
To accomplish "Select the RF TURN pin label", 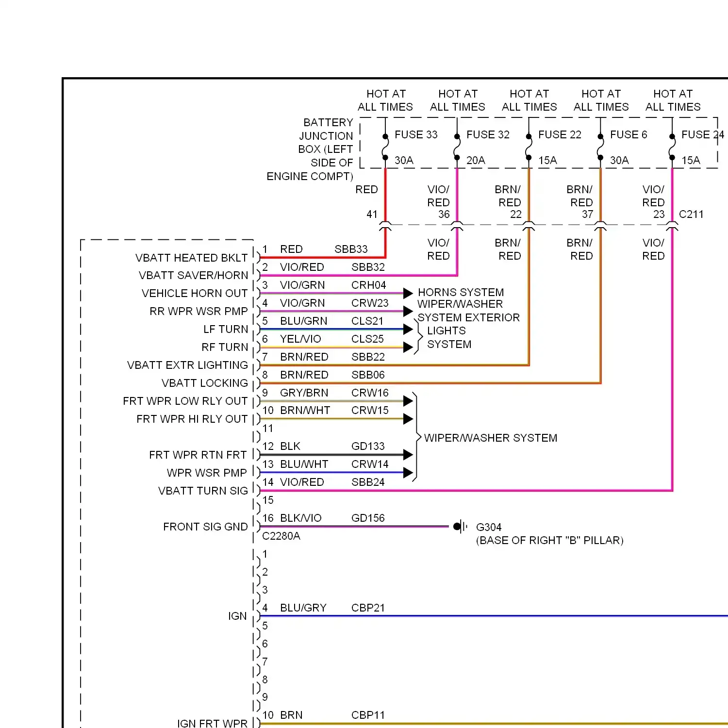I will [x=225, y=347].
